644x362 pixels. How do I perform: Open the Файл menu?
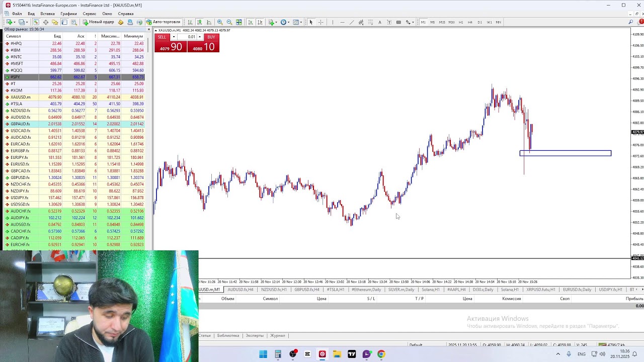[x=17, y=14]
